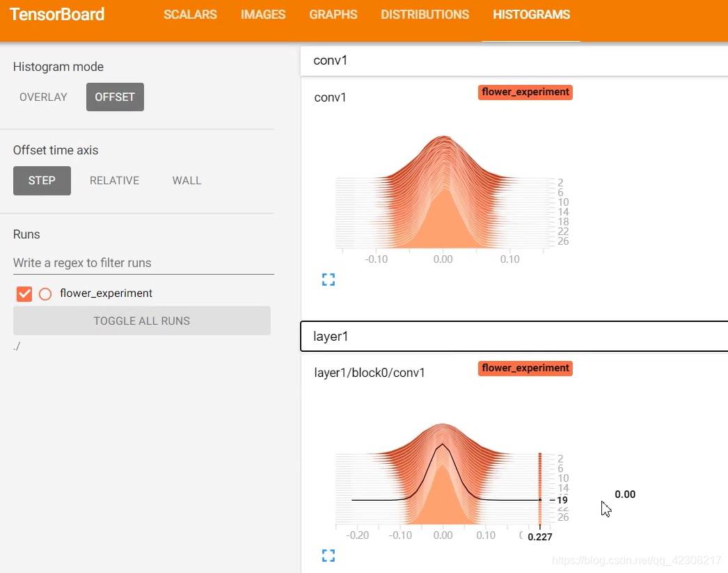Click flower_experiment tag on layer1 chart
728x573 pixels.
[x=525, y=368]
